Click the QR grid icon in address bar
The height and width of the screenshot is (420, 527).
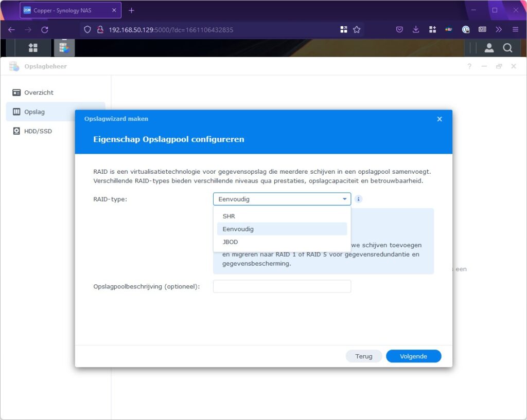coord(343,29)
